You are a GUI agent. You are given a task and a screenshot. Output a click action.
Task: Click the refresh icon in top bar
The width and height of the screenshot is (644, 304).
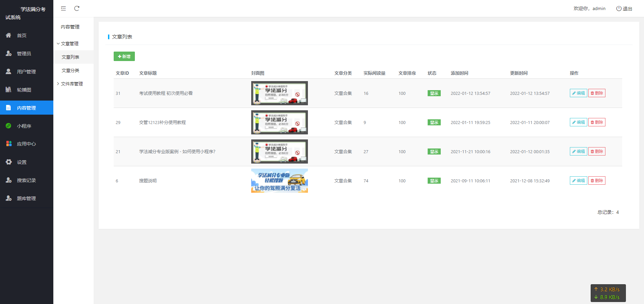tap(77, 8)
